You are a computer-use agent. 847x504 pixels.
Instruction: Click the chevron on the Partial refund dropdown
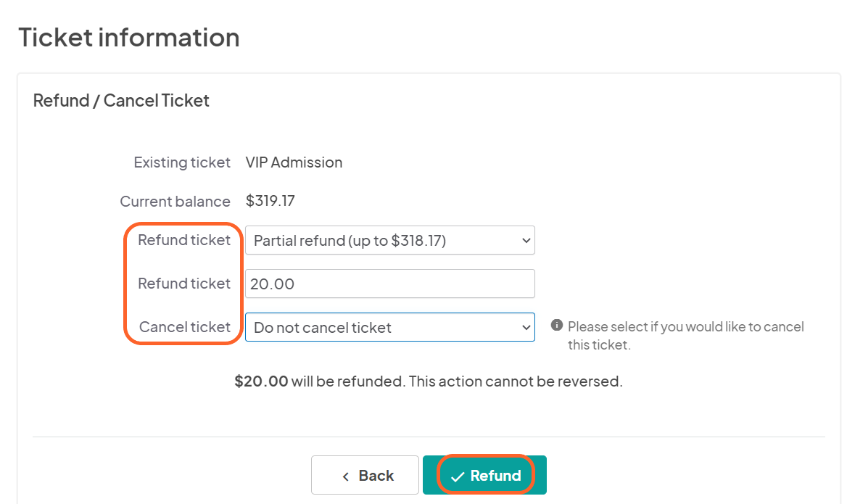click(526, 240)
